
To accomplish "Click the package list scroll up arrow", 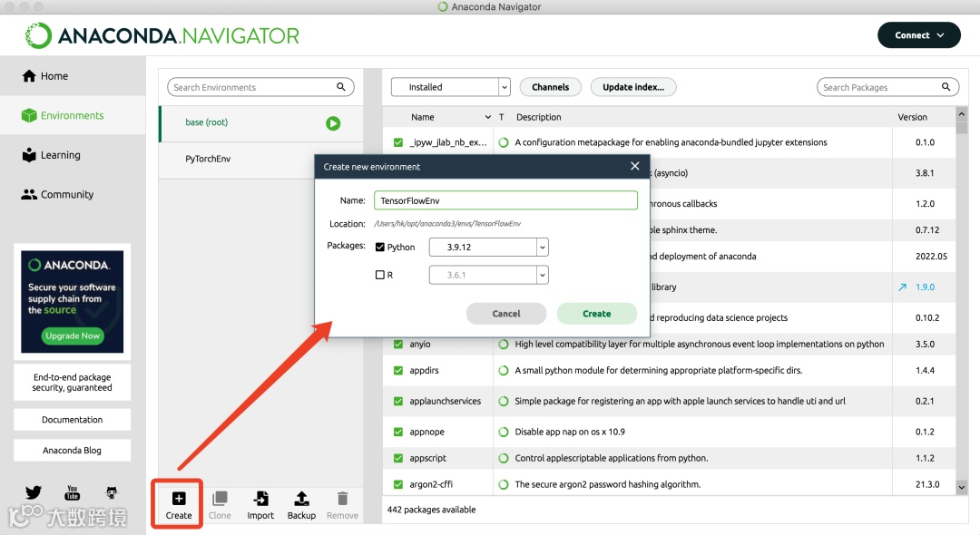I will tap(961, 114).
